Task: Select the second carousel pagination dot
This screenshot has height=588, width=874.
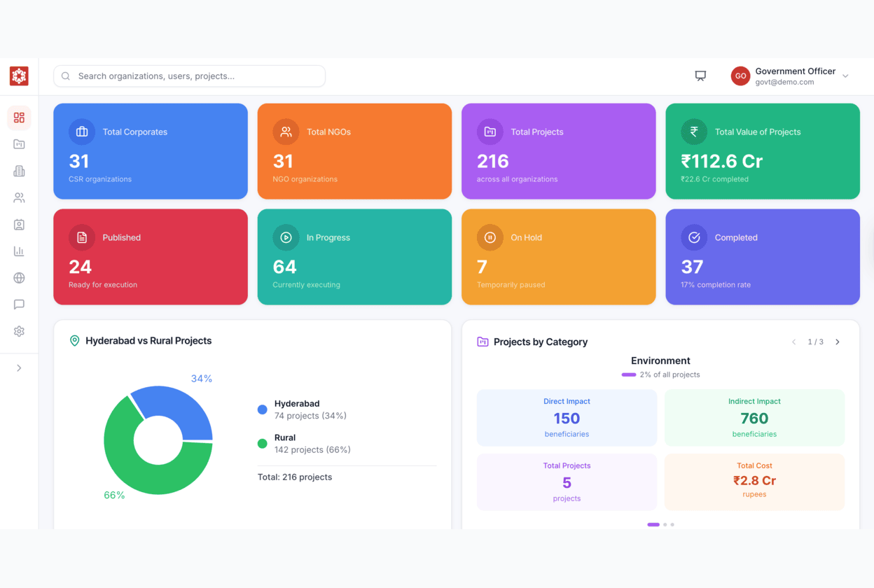Action: tap(664, 524)
